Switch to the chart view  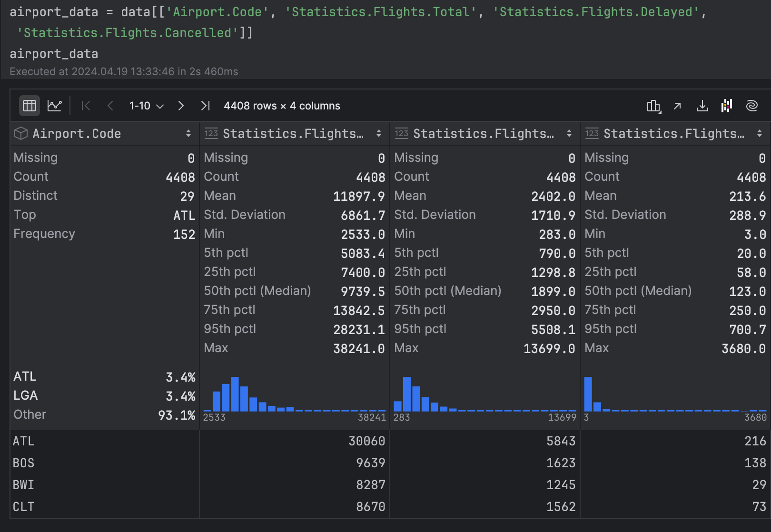[x=55, y=106]
